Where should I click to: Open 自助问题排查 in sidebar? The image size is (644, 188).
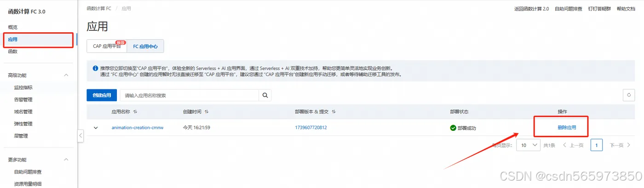click(28, 172)
